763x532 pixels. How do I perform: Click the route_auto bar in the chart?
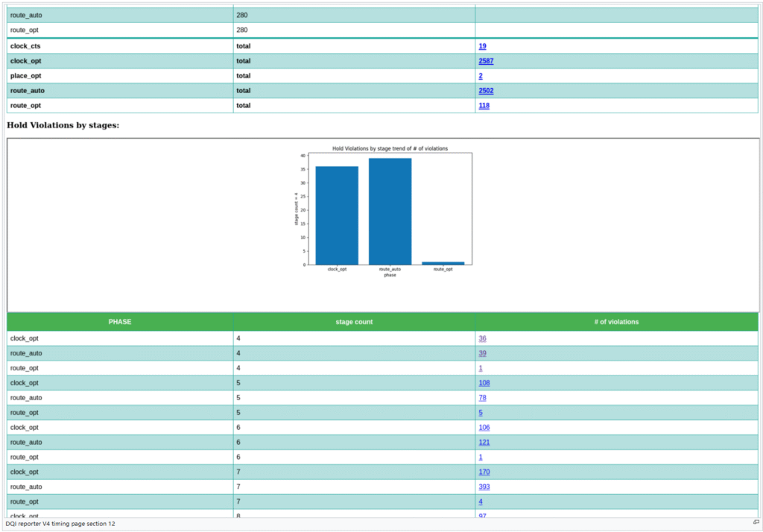[390, 211]
